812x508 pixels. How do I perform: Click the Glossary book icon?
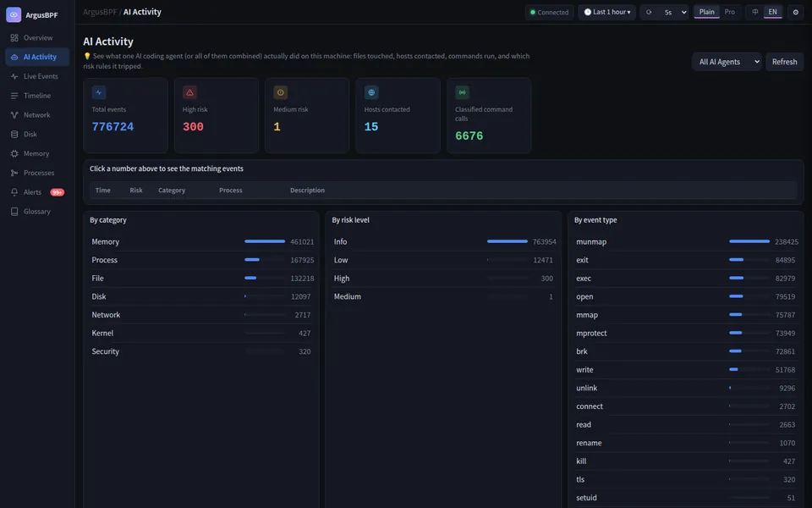point(14,212)
